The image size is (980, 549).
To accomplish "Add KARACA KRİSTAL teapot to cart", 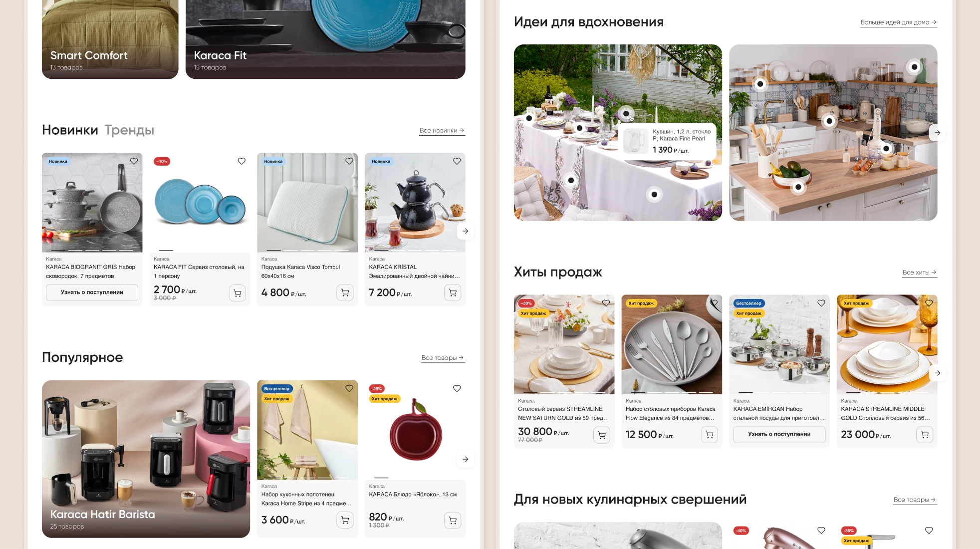I will (x=453, y=293).
